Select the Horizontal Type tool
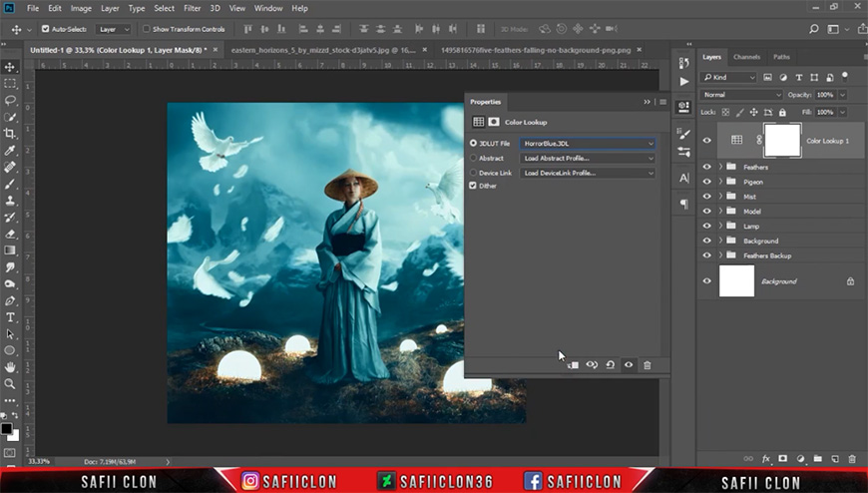The height and width of the screenshot is (493, 868). pos(10,317)
